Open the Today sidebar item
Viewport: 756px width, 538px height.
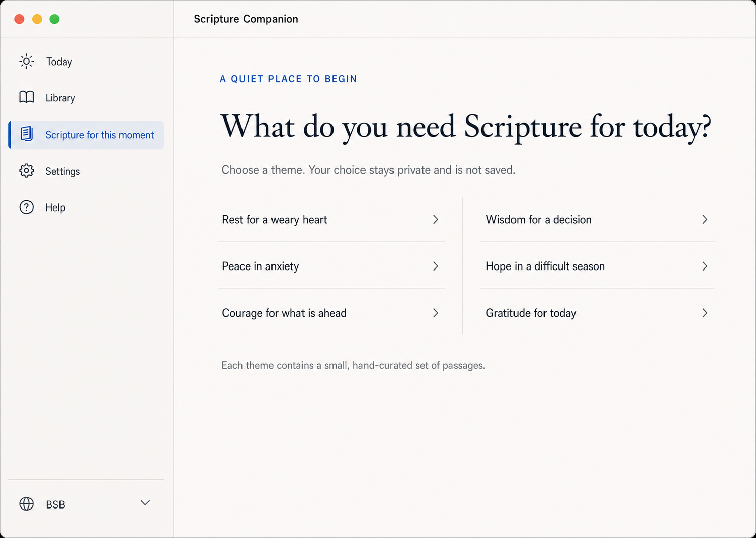[x=86, y=62]
